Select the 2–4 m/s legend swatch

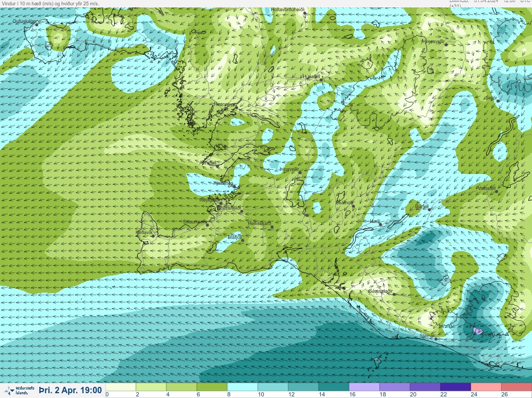tap(151, 387)
